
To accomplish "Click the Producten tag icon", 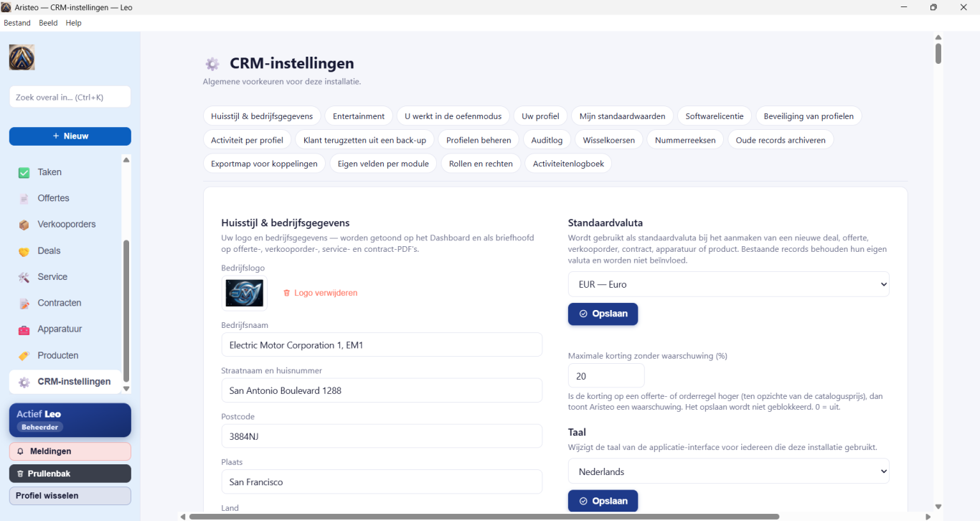I will [x=24, y=356].
